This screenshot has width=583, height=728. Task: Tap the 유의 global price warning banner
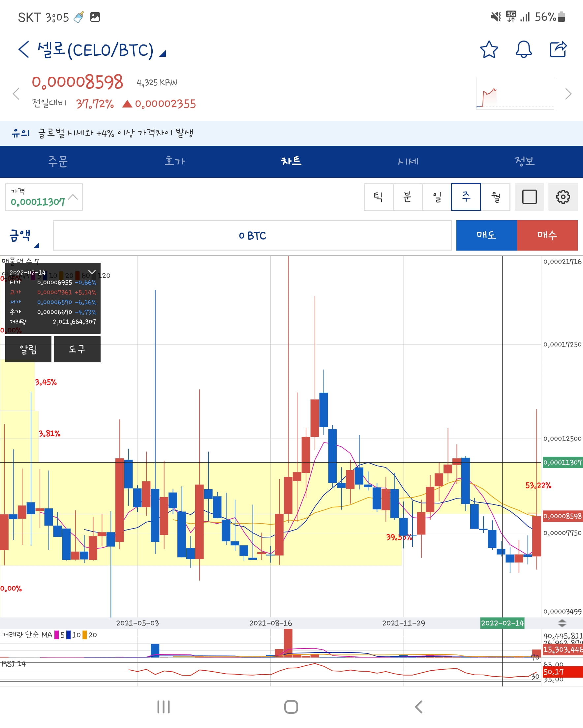point(291,134)
